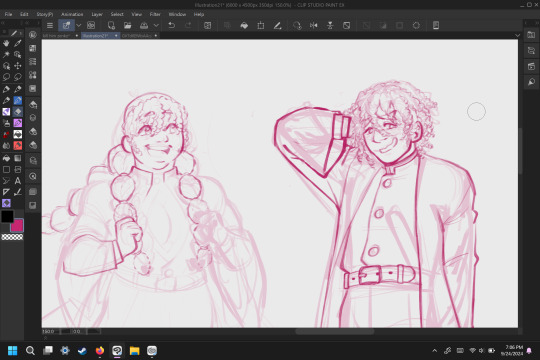Open Steam from the taskbar
540x360 pixels.
click(82, 350)
